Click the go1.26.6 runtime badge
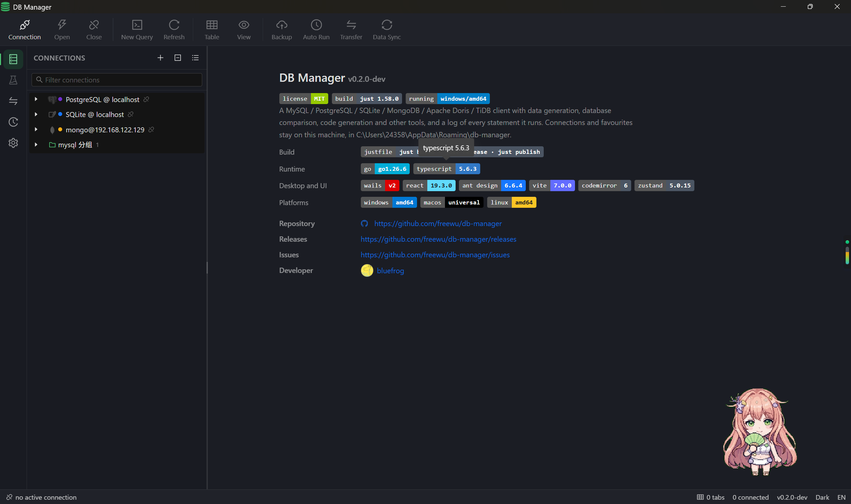The height and width of the screenshot is (504, 851). coord(385,169)
